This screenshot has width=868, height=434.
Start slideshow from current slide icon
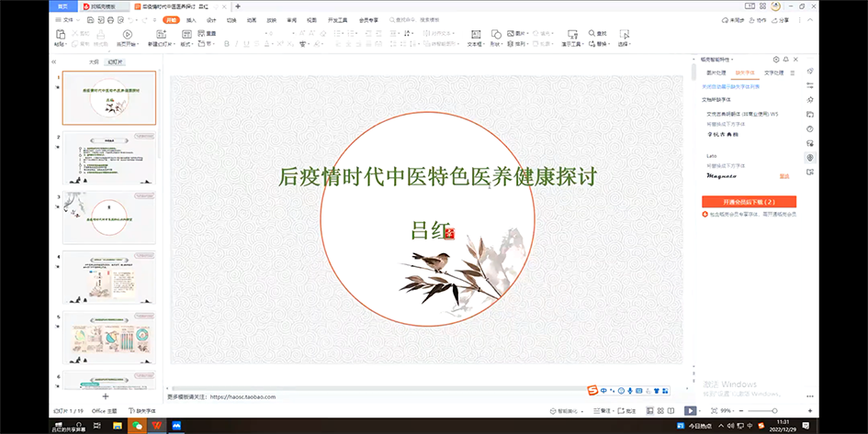pyautogui.click(x=126, y=35)
